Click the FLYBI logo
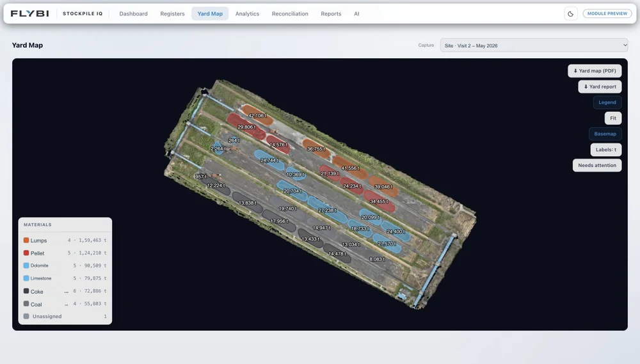This screenshot has height=364, width=640. (30, 13)
